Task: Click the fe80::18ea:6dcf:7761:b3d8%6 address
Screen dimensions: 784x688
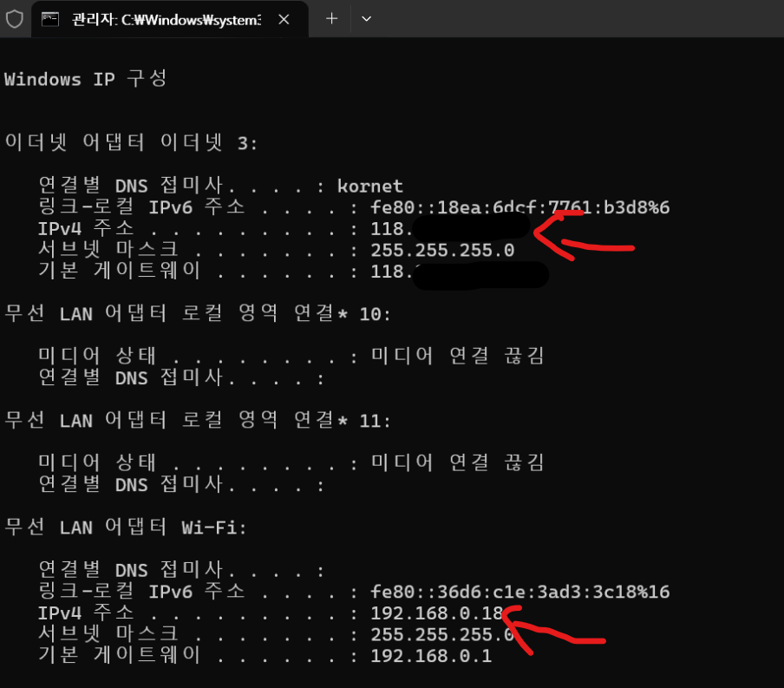Action: pos(520,207)
